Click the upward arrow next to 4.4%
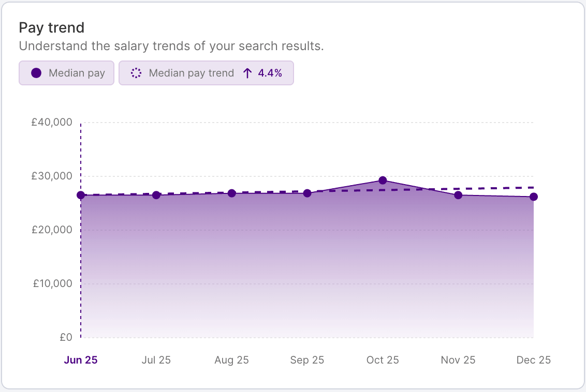Screen dimensions: 586x392 pyautogui.click(x=247, y=73)
